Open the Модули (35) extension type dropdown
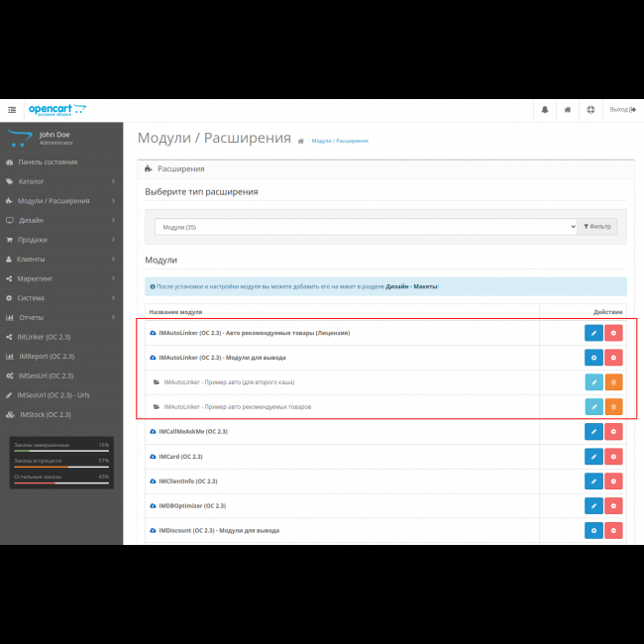644x644 pixels. click(366, 227)
